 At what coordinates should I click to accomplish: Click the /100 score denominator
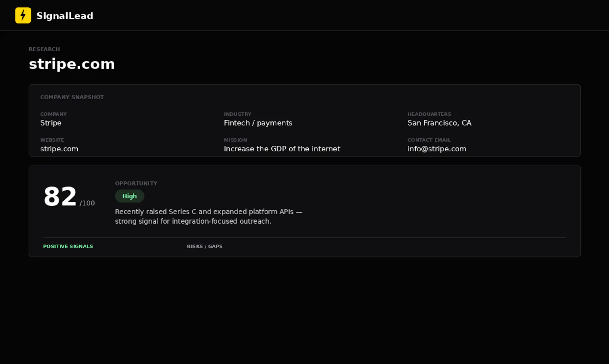87,203
